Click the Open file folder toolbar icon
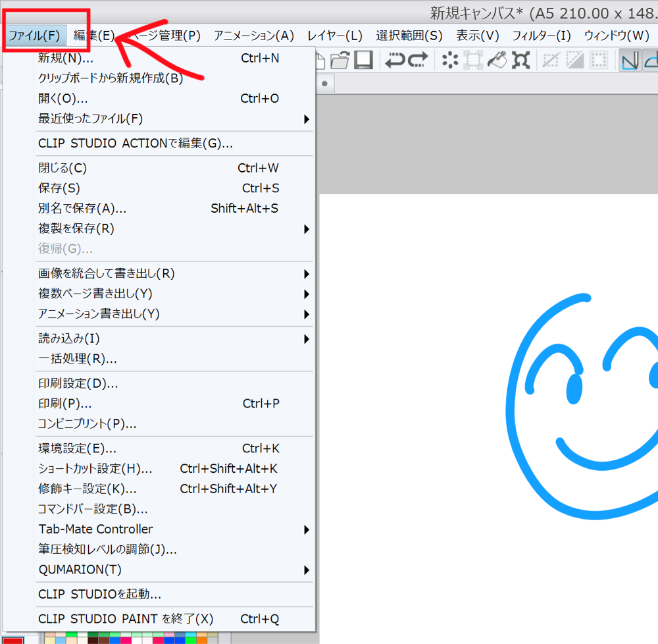Image resolution: width=658 pixels, height=644 pixels. (340, 60)
